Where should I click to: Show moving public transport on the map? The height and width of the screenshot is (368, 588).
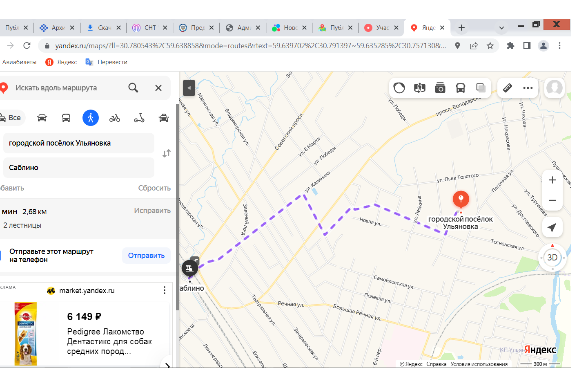pos(460,88)
